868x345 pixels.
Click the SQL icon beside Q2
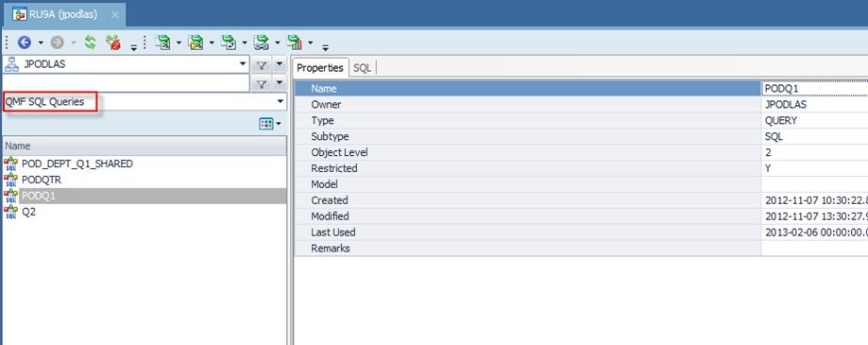pyautogui.click(x=10, y=212)
